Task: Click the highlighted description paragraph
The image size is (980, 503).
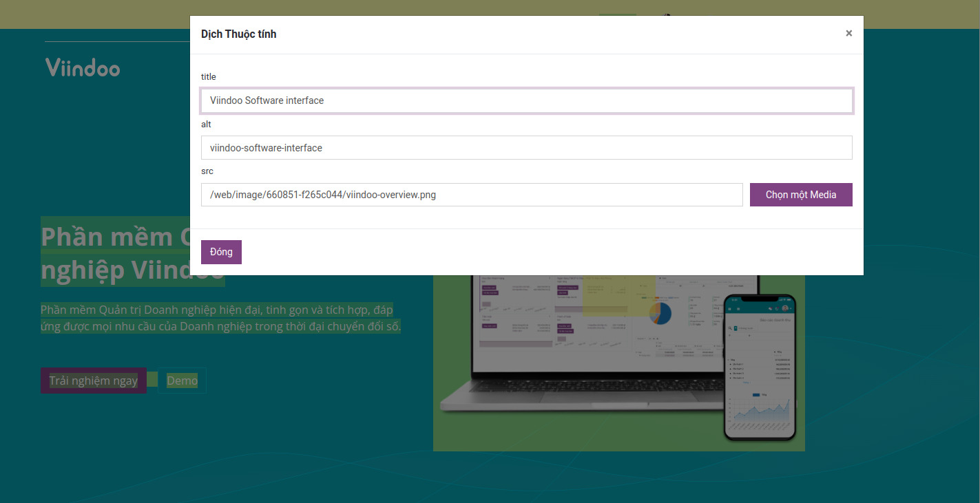Action: click(x=220, y=317)
